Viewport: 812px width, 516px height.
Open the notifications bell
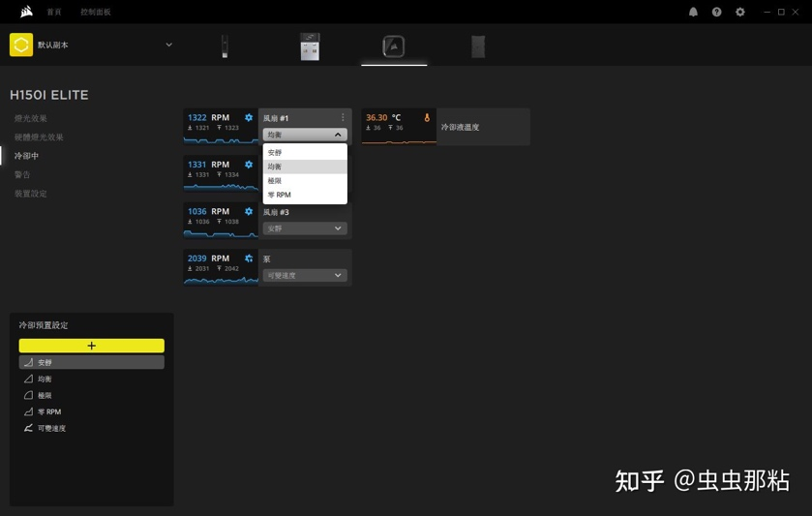click(x=693, y=12)
